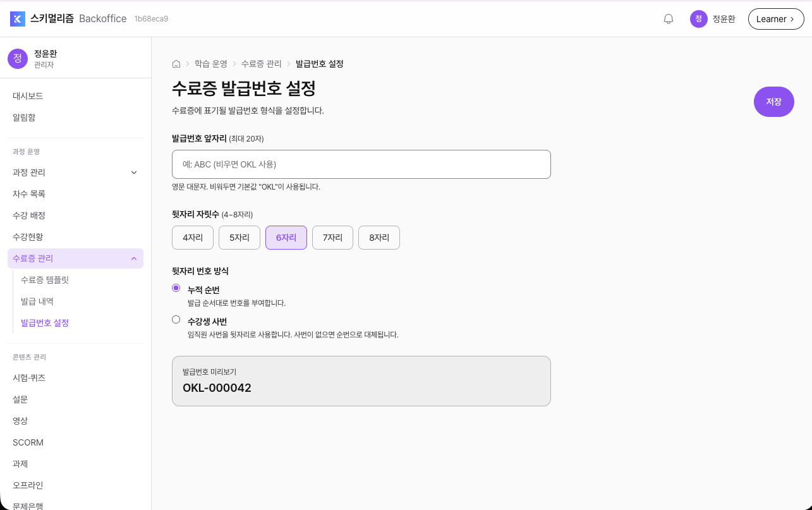The height and width of the screenshot is (510, 812).
Task: Click the blue K logo icon
Action: 18,19
